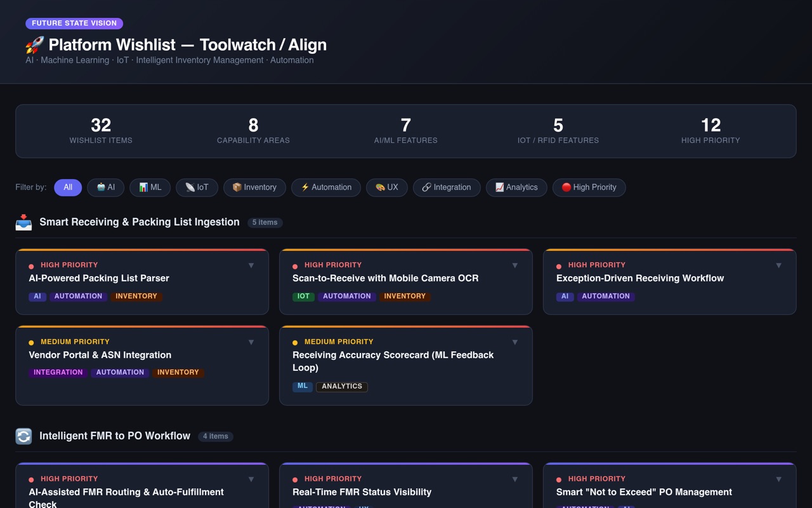
Task: Click the bar chart icon in ML filter
Action: [x=143, y=187]
